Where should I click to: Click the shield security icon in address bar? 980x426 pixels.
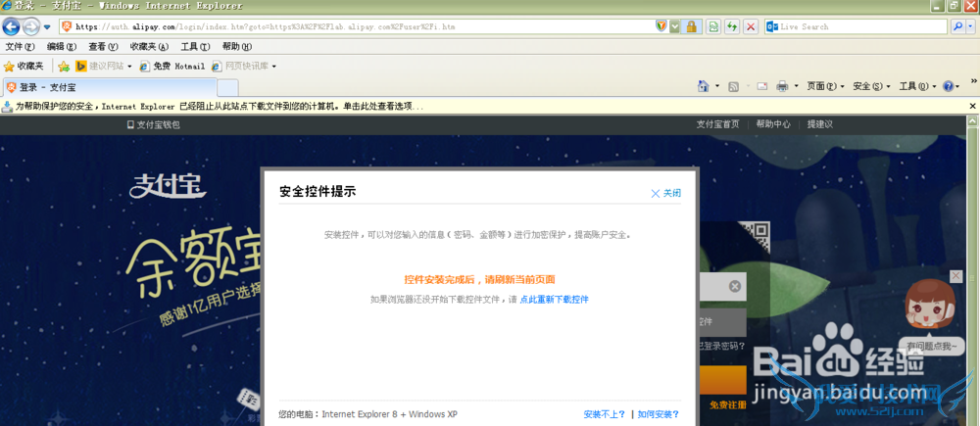pyautogui.click(x=661, y=26)
